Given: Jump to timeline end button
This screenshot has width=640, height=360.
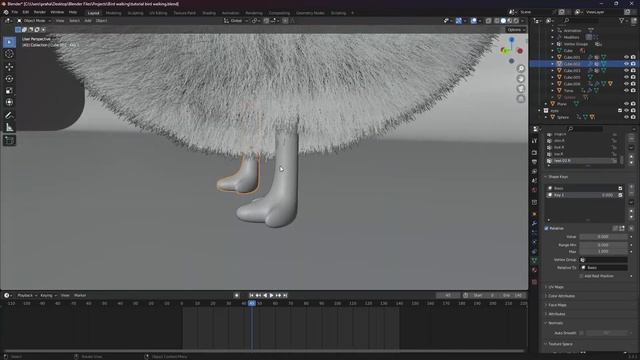Looking at the screenshot, I should tap(285, 295).
